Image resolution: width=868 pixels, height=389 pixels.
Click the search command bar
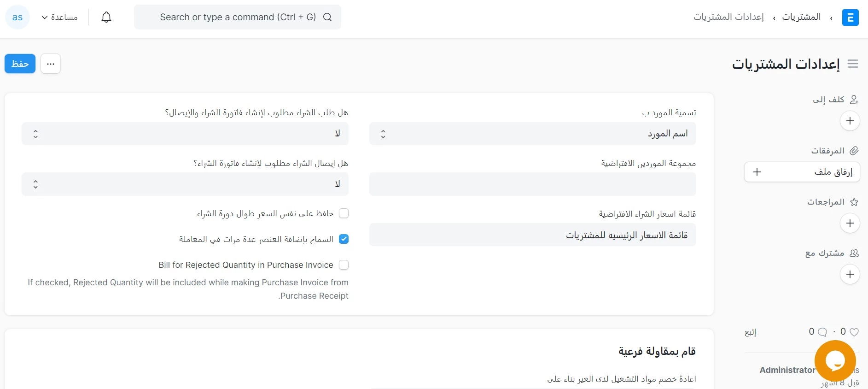tap(238, 17)
